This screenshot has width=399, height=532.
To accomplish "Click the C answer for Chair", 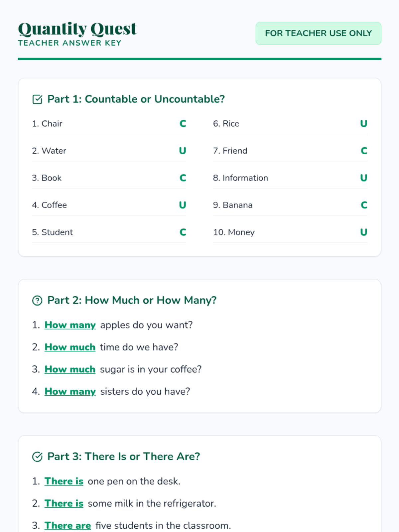I will click(183, 124).
